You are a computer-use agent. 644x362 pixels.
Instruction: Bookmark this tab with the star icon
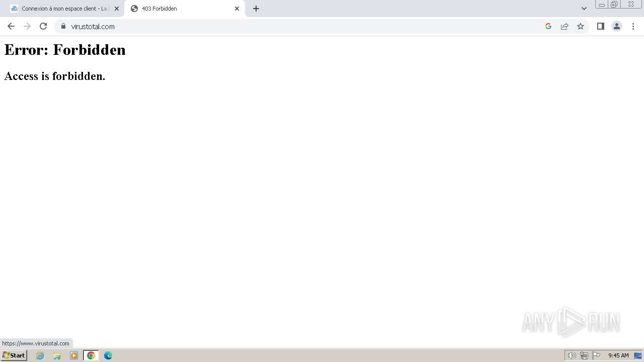[581, 26]
